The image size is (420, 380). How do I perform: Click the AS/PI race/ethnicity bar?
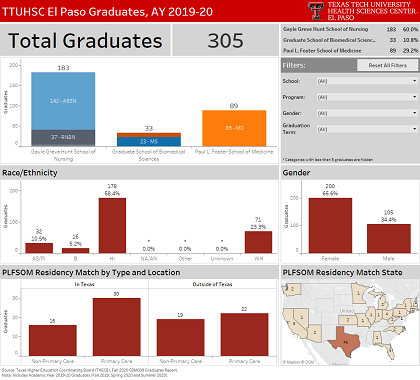pyautogui.click(x=39, y=248)
